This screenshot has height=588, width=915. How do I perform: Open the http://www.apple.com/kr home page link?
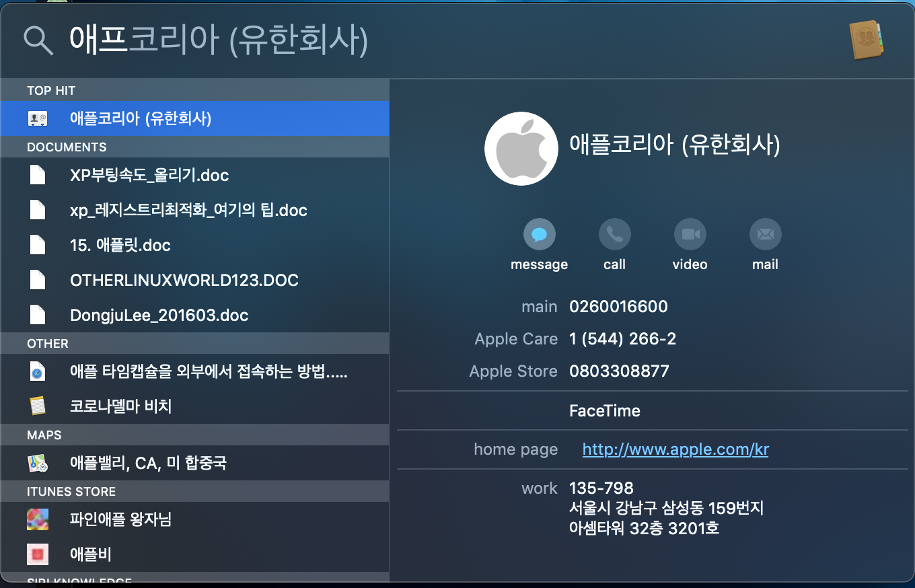(675, 449)
